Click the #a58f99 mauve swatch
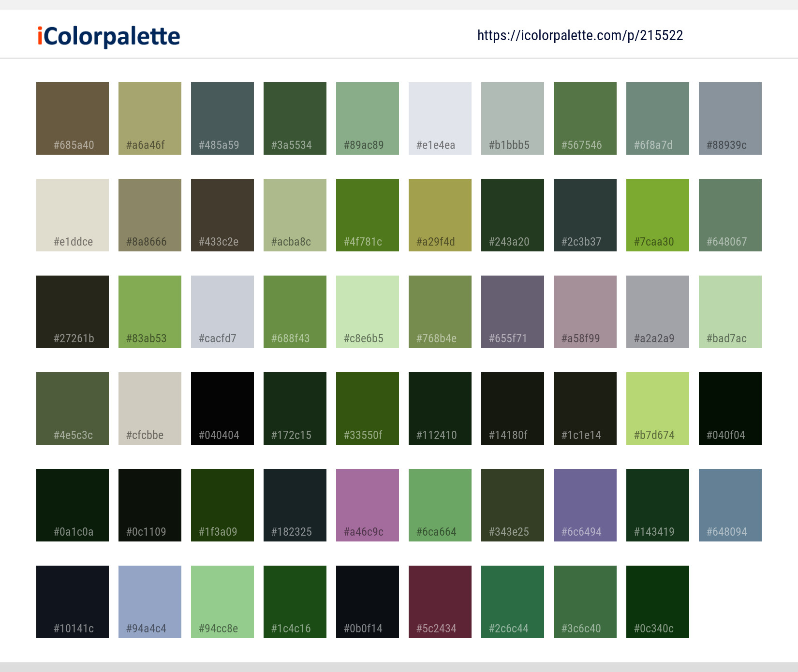 tap(585, 312)
